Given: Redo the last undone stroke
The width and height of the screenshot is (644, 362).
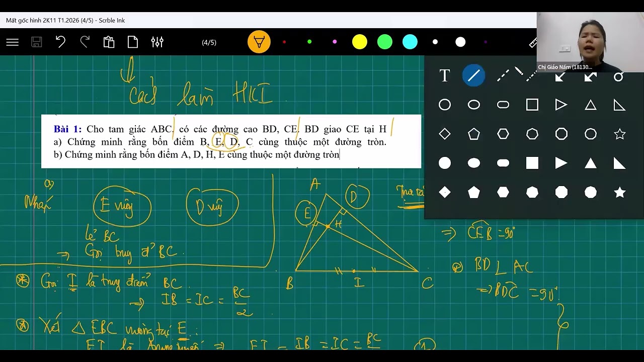Looking at the screenshot, I should [x=85, y=42].
